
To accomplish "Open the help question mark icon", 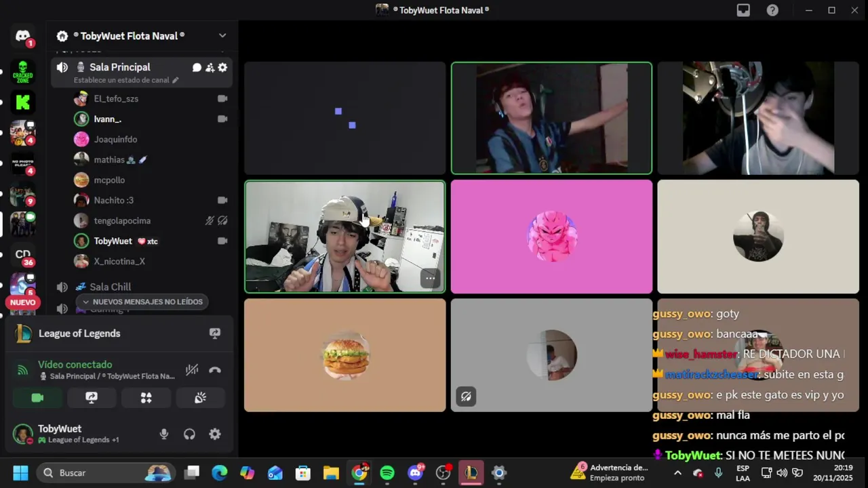I will click(772, 10).
